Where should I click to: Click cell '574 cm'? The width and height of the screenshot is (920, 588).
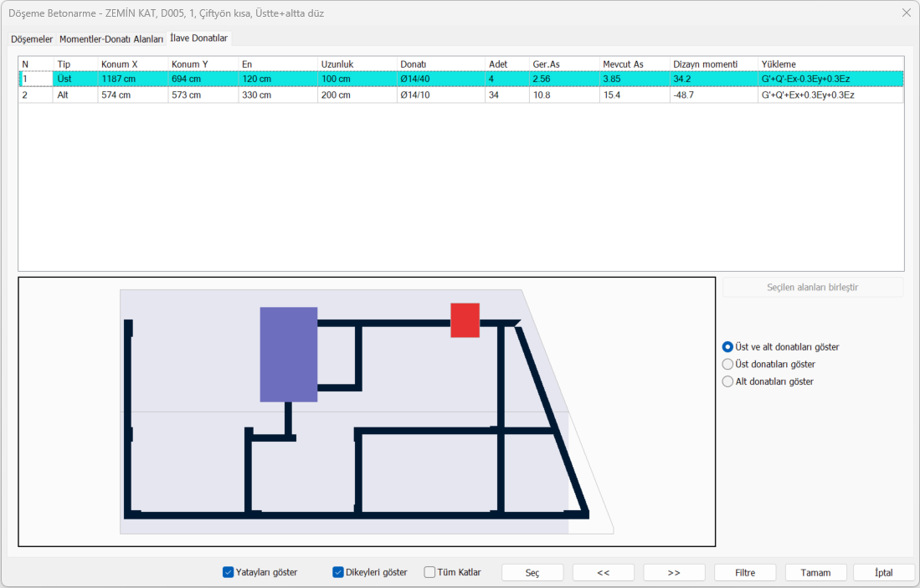(132, 95)
